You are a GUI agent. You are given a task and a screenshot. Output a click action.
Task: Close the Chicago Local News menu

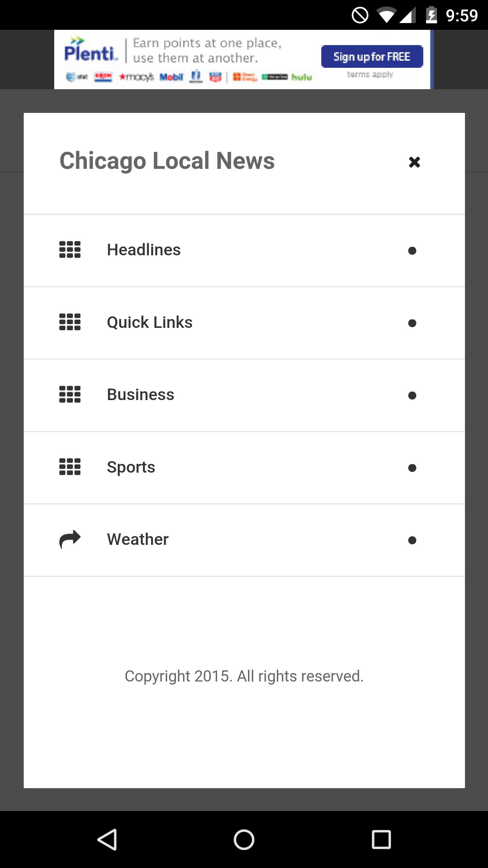tap(414, 162)
